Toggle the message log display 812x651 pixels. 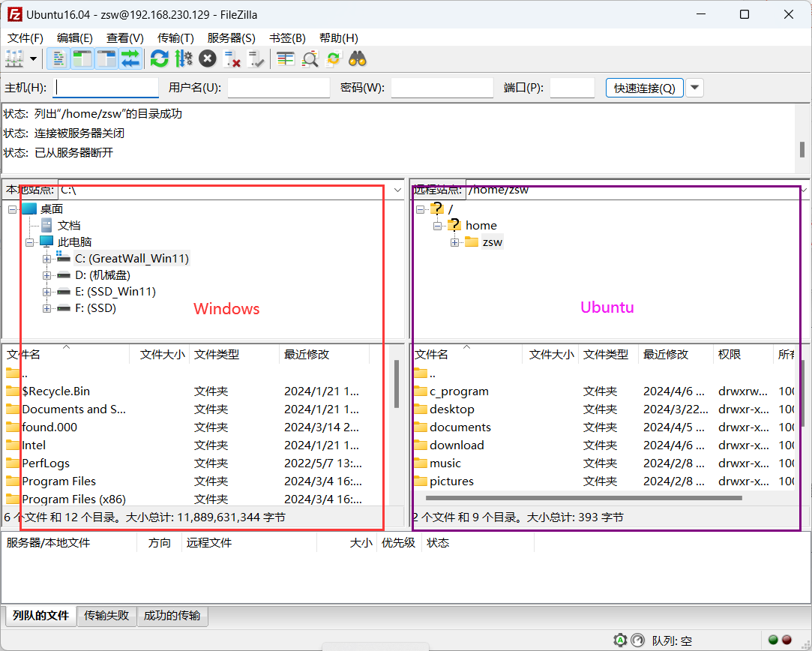click(x=58, y=59)
